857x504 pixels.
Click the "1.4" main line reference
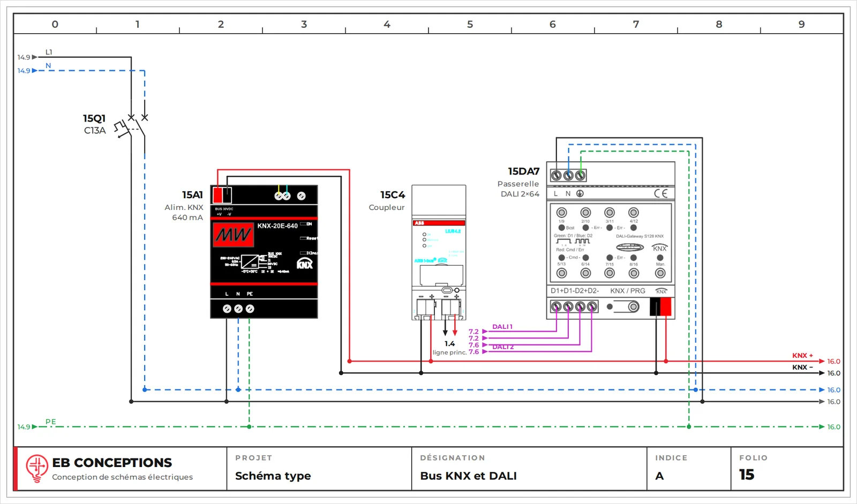(449, 344)
